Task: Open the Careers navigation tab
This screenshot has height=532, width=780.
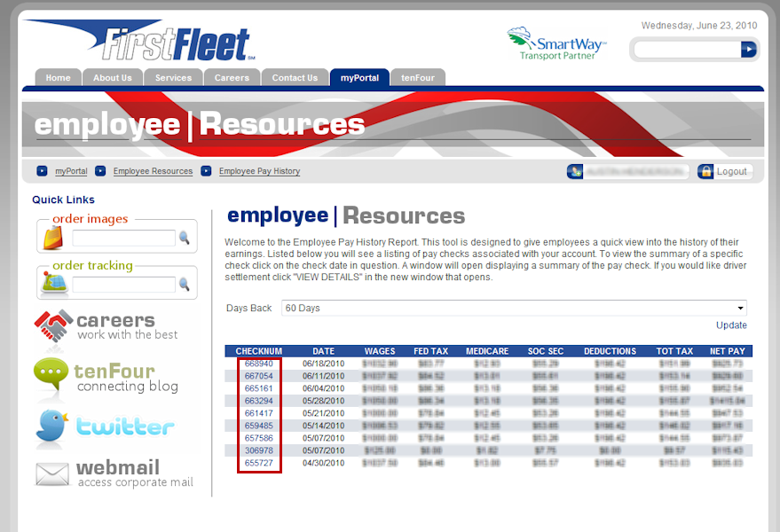Action: coord(232,78)
